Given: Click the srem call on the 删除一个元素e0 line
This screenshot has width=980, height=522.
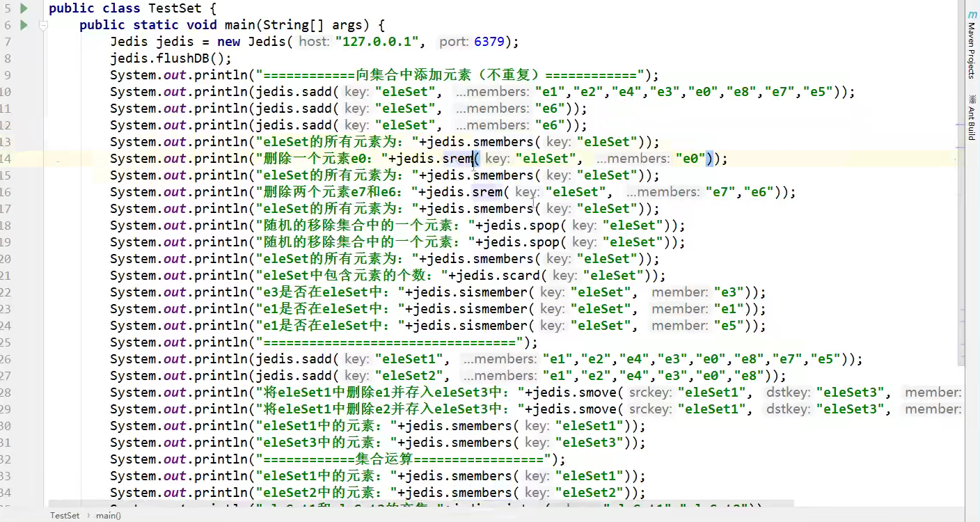Looking at the screenshot, I should (x=458, y=159).
